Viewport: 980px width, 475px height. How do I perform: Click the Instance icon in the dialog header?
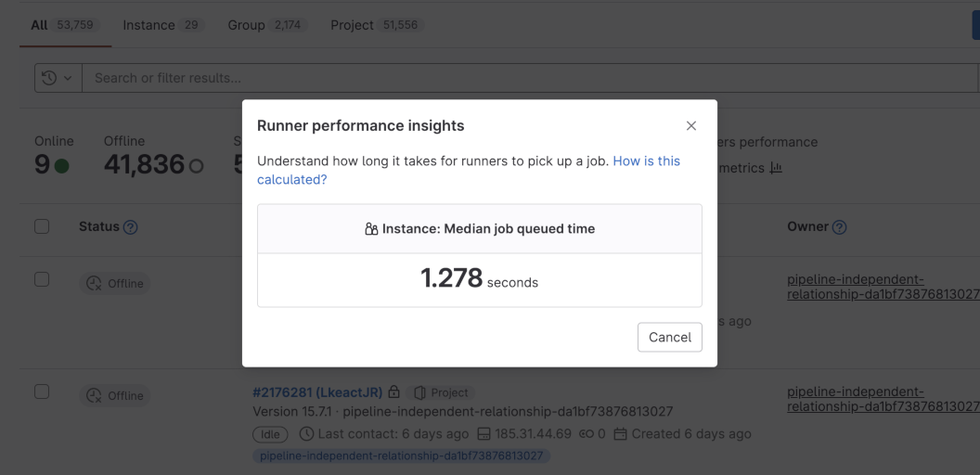pos(371,229)
